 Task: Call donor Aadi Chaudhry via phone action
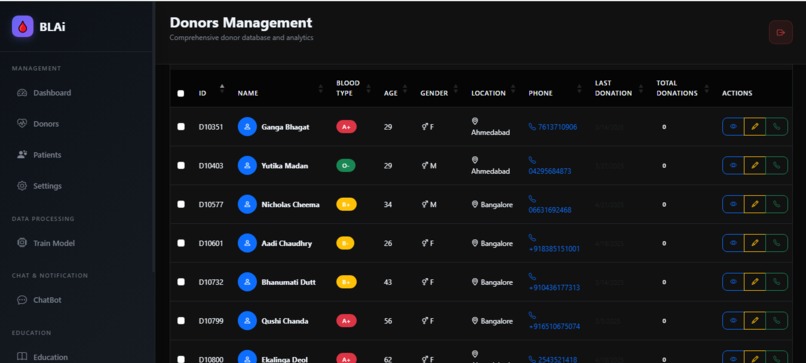pos(777,243)
